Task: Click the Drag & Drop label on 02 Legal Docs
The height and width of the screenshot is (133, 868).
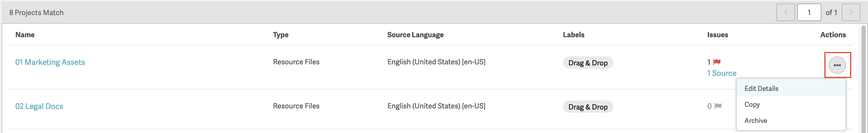Action: click(x=588, y=107)
